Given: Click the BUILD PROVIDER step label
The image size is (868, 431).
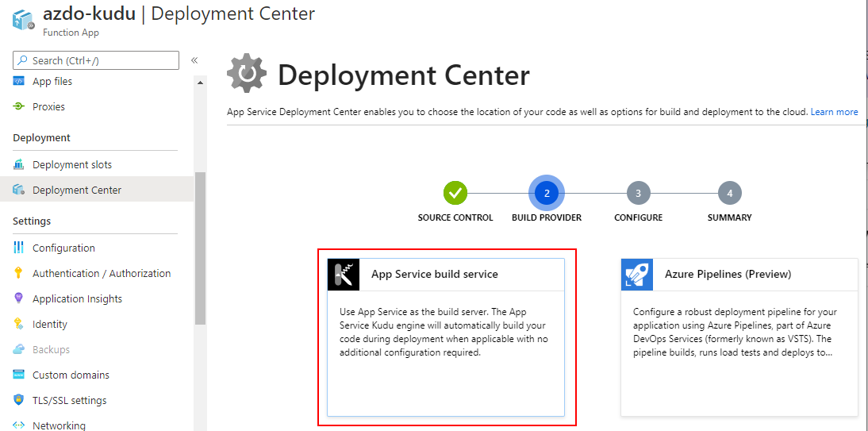Looking at the screenshot, I should coord(547,217).
